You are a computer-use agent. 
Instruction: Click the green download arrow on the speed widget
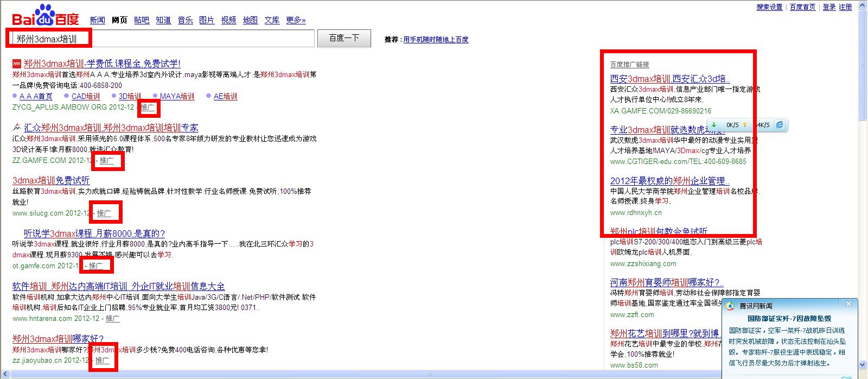pyautogui.click(x=714, y=125)
